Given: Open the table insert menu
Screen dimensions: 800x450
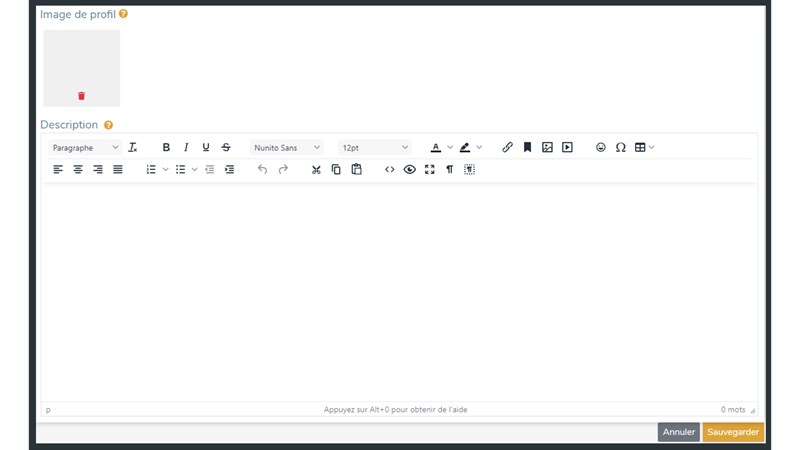Looking at the screenshot, I should pos(644,147).
